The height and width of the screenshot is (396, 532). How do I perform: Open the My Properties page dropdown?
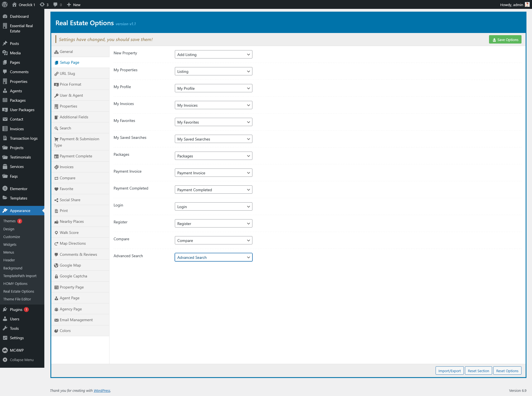[x=213, y=71]
